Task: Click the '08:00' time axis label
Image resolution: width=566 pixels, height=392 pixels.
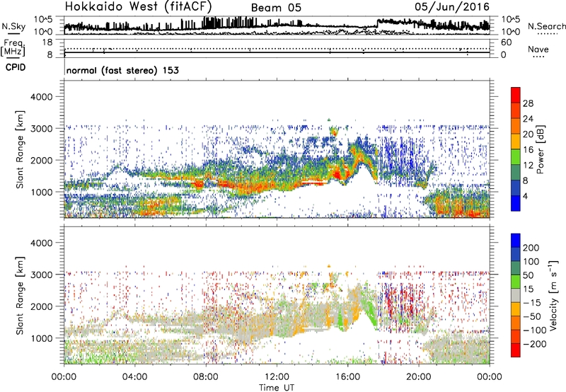Action: coord(206,377)
